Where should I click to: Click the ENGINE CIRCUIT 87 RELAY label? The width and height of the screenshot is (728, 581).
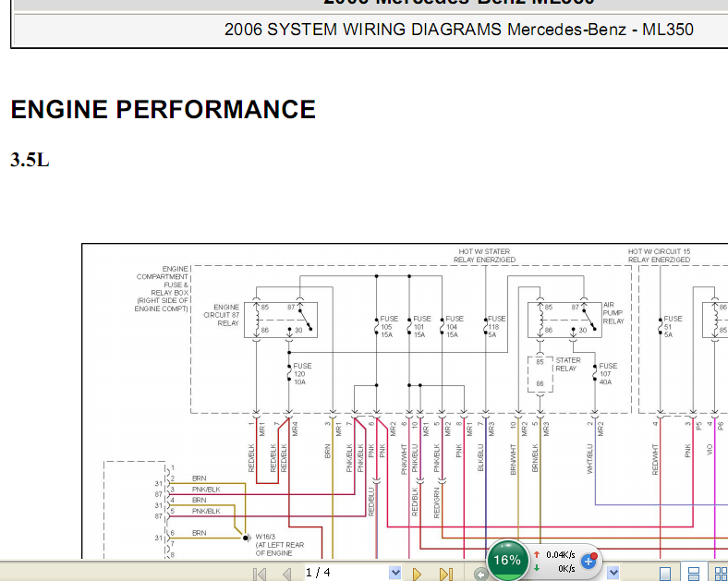coord(222,315)
